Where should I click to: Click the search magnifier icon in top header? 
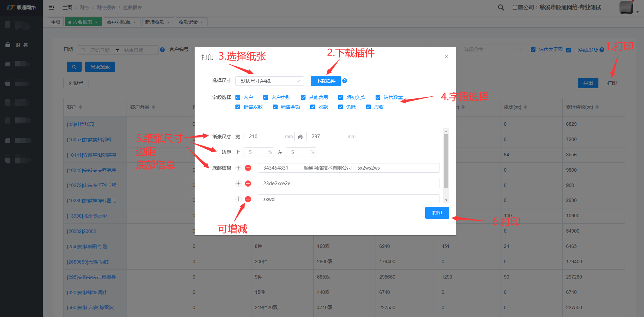pos(501,7)
